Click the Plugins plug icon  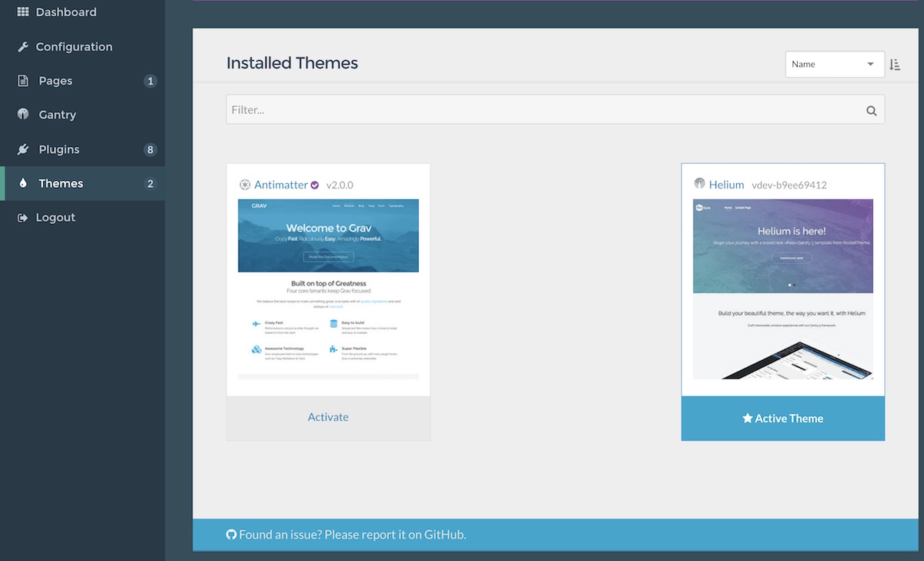23,149
